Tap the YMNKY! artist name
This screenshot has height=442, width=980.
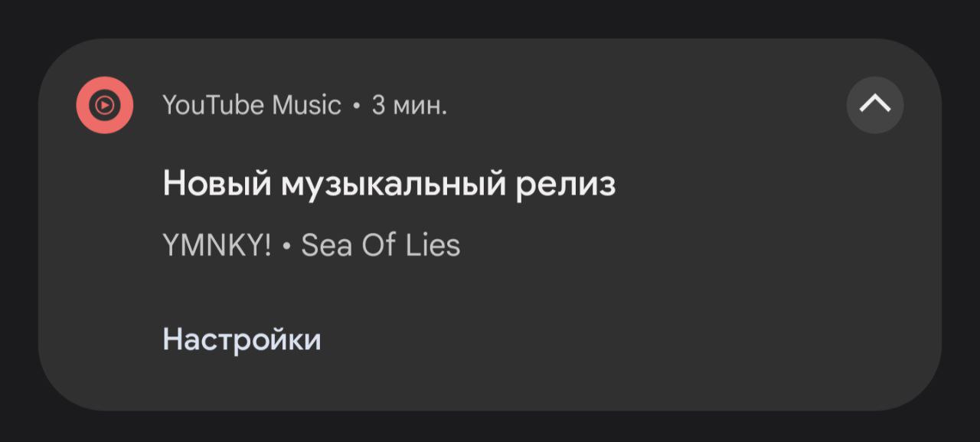217,245
